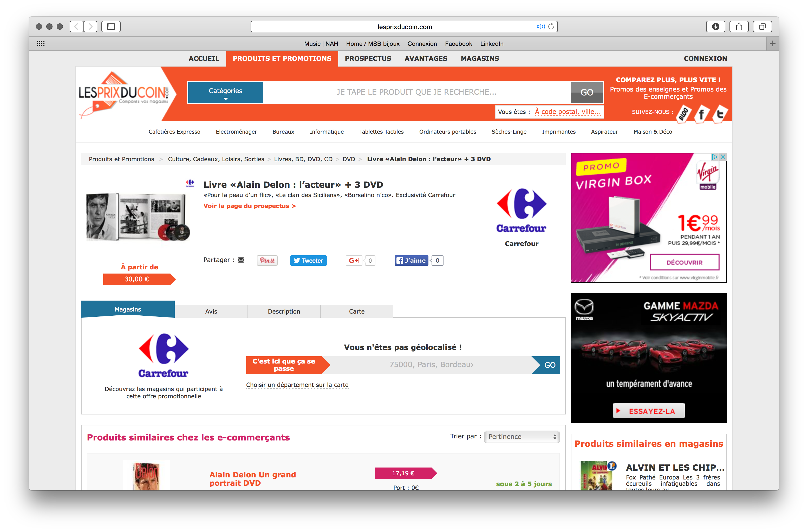Click the Carrefour logo beside product title
The width and height of the screenshot is (808, 532).
(522, 211)
